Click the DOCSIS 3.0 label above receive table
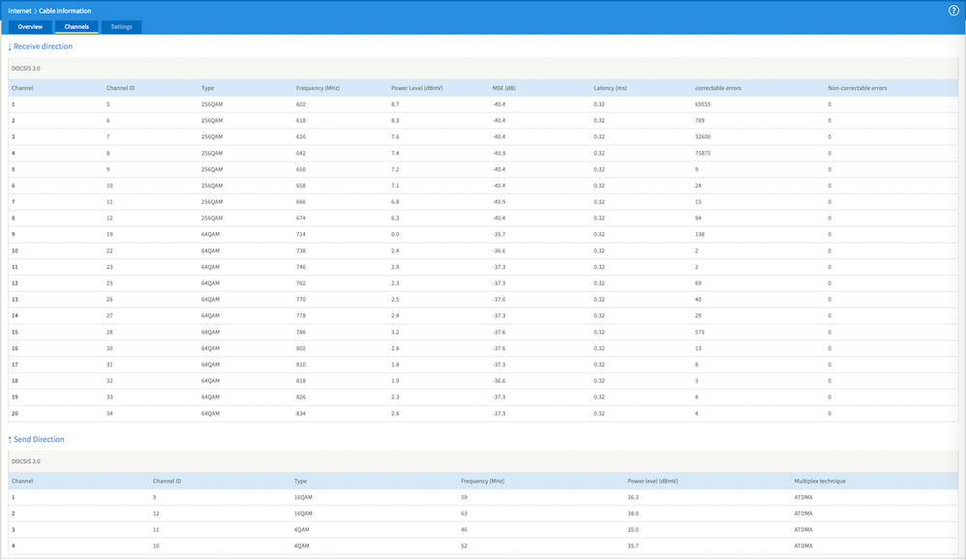The image size is (966, 560). click(x=26, y=69)
